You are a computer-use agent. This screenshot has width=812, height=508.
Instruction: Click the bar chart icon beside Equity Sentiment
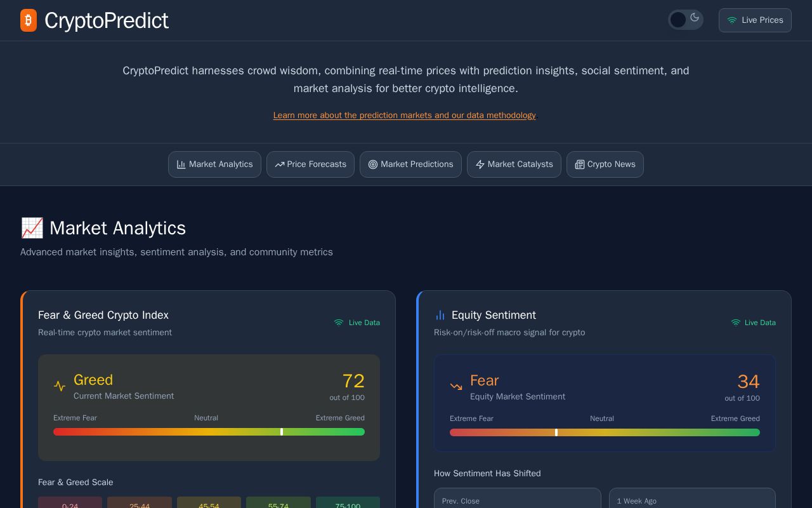pos(440,315)
